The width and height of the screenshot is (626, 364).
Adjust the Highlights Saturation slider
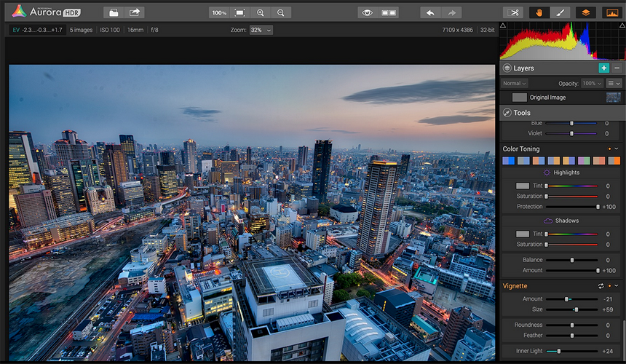point(571,197)
